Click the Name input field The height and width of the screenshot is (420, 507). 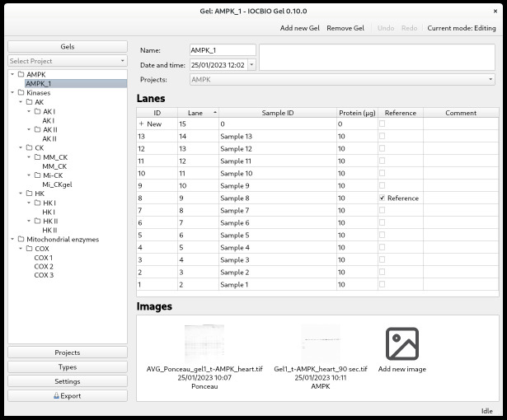coord(223,50)
